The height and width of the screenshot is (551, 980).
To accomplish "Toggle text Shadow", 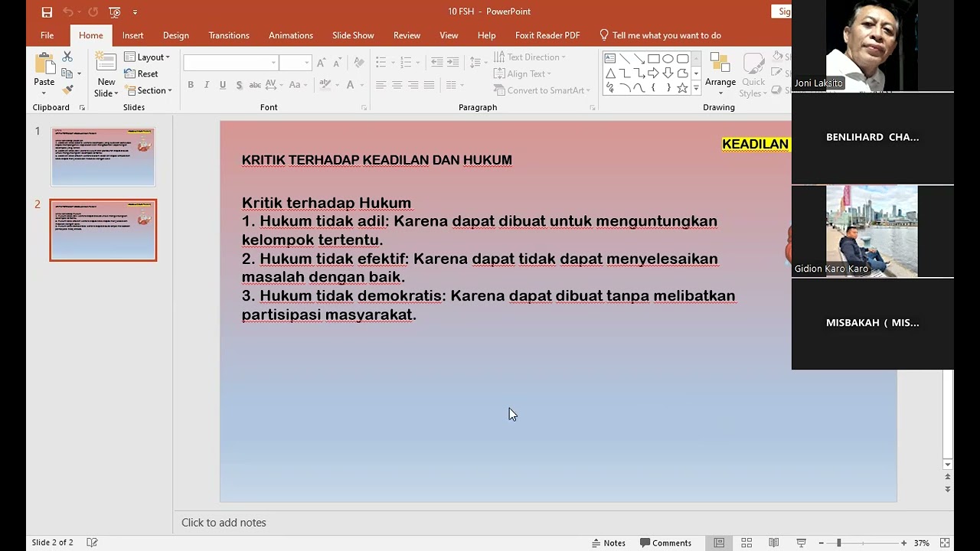I will [239, 85].
